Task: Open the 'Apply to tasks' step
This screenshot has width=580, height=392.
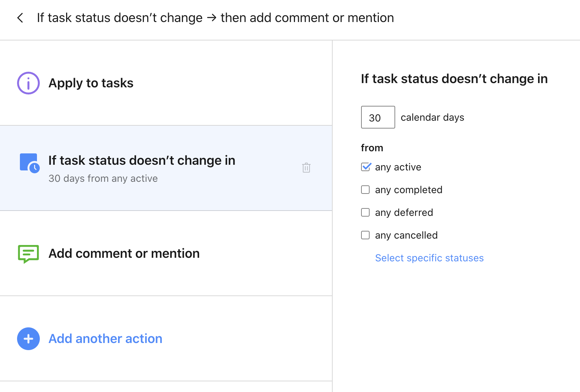Action: (91, 83)
